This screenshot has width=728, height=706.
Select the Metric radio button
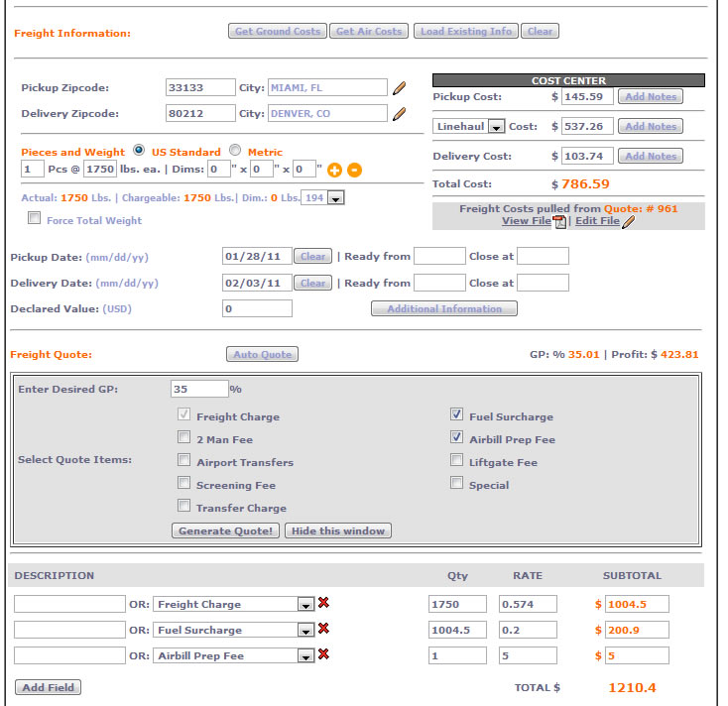coord(235,152)
